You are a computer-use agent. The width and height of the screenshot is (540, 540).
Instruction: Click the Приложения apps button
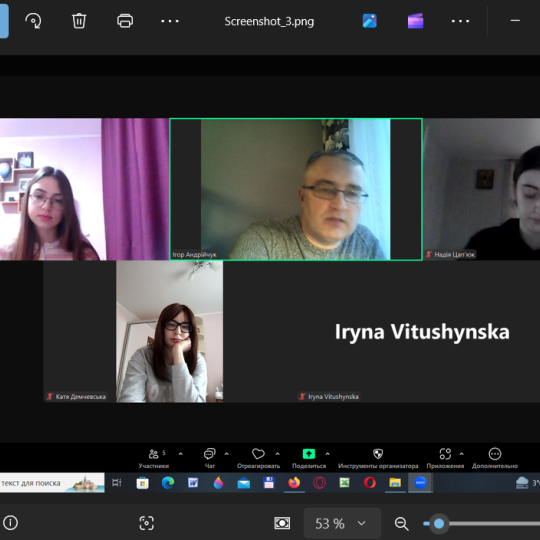(x=445, y=458)
